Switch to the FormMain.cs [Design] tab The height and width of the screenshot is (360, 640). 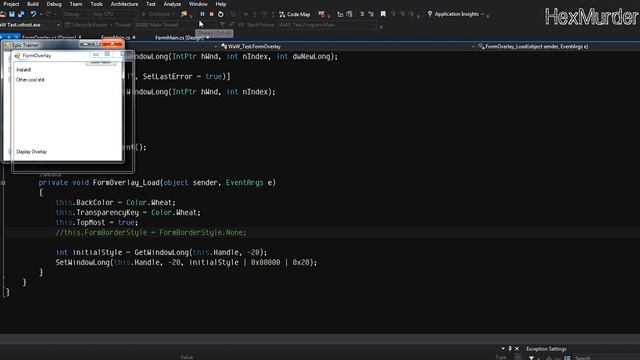pos(180,38)
